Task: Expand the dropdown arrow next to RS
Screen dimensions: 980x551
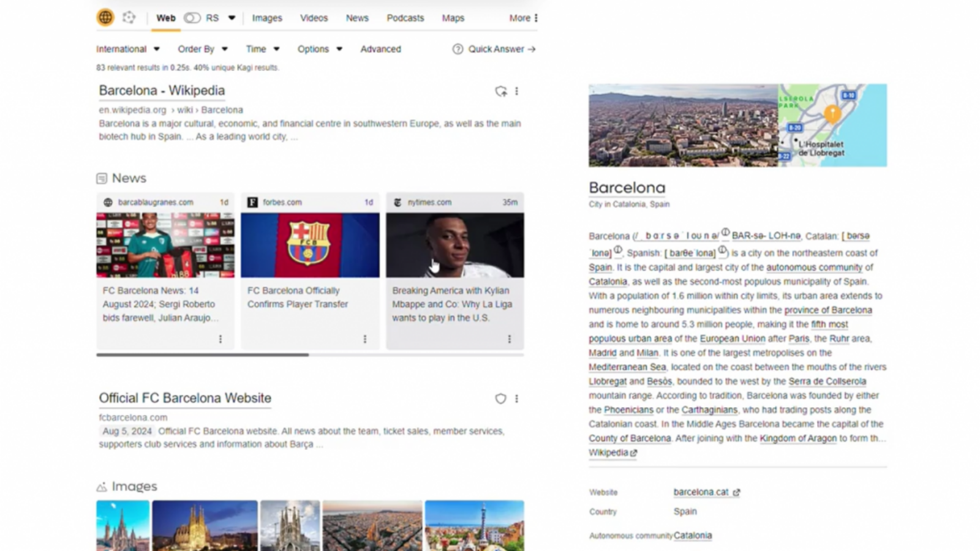Action: (232, 18)
